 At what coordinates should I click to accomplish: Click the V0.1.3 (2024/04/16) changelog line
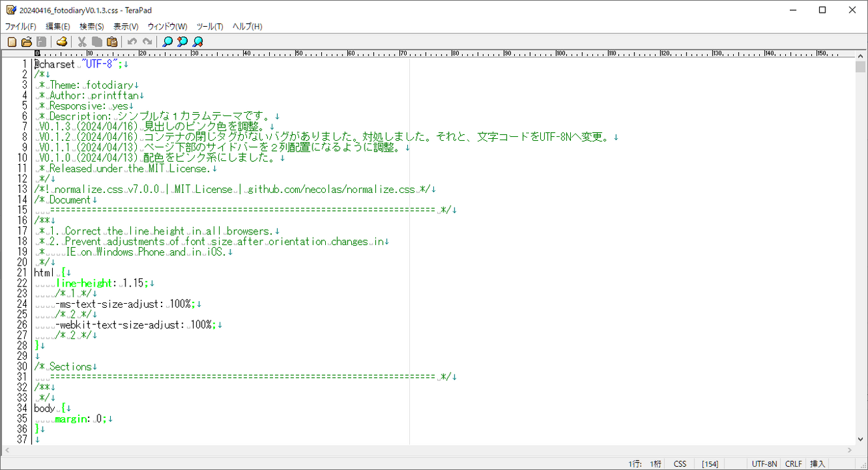point(154,126)
